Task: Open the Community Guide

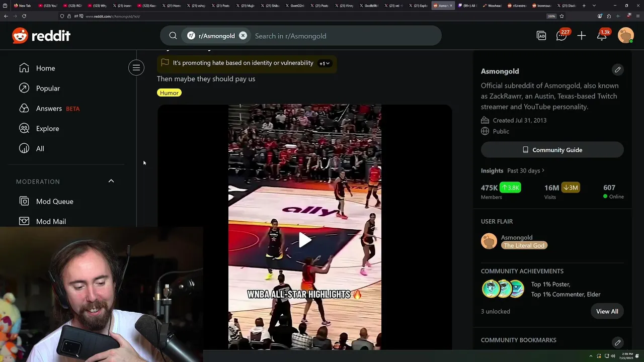Action: tap(552, 150)
